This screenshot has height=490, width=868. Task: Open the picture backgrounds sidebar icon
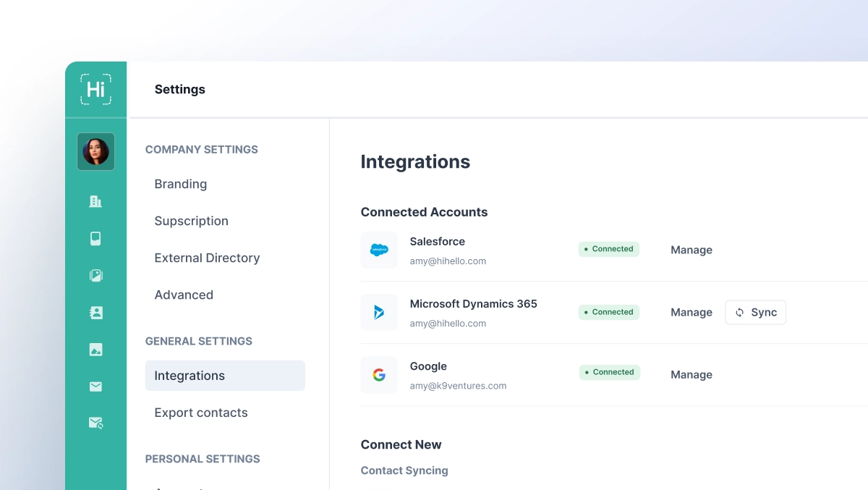95,350
